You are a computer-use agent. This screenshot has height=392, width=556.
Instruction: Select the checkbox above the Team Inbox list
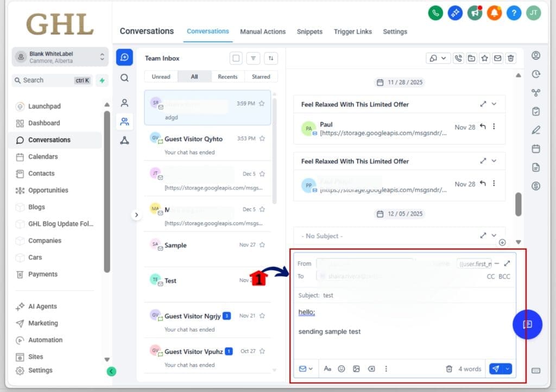(237, 58)
